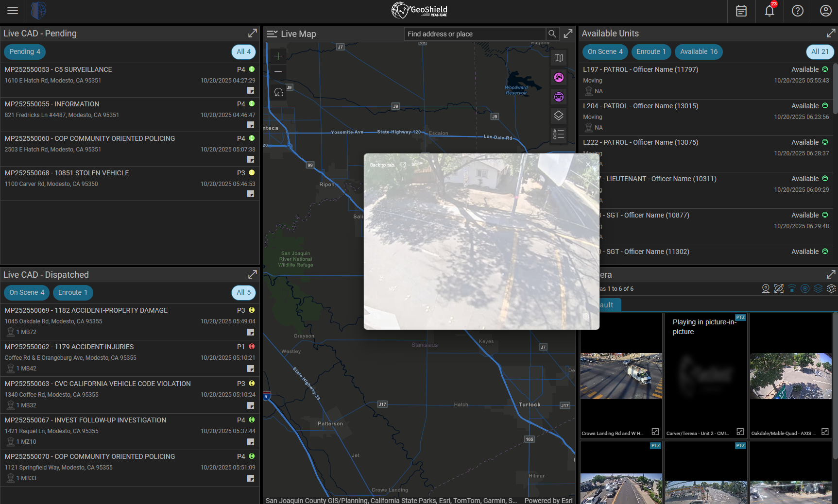Viewport: 838px width, 504px height.
Task: Click the help question mark icon
Action: 797,11
